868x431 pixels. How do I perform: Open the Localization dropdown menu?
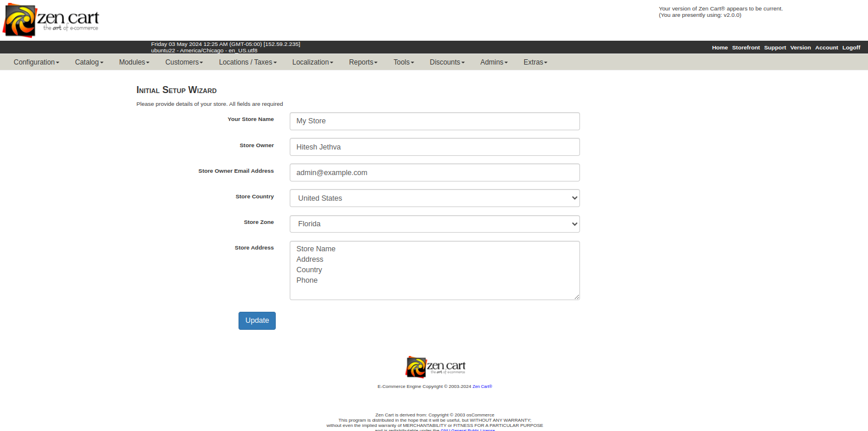point(312,62)
